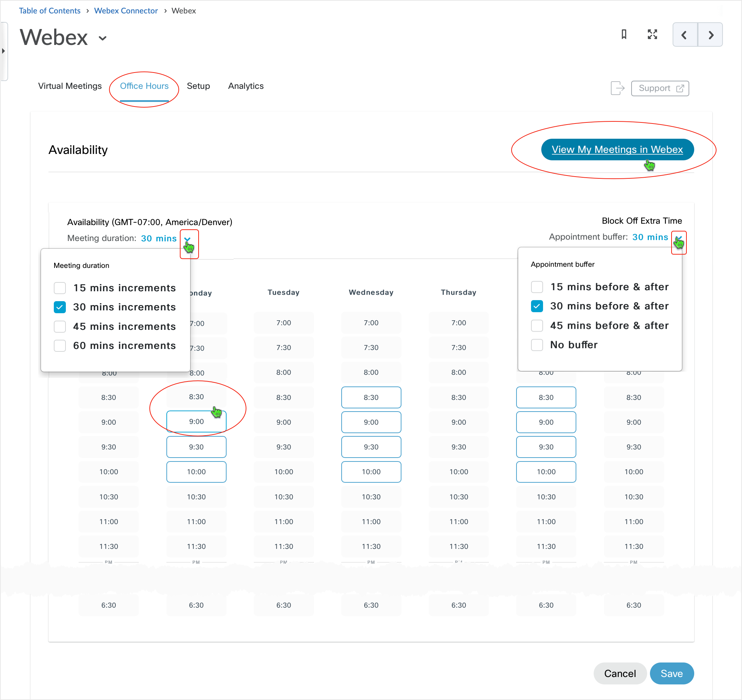The image size is (742, 700).
Task: Select Tuesday 11:30 time slot
Action: [284, 547]
